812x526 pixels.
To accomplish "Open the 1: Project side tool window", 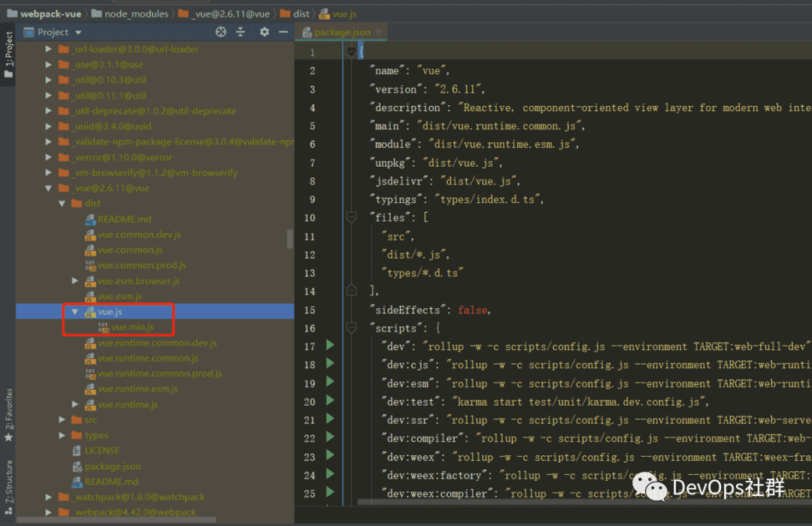I will [8, 54].
